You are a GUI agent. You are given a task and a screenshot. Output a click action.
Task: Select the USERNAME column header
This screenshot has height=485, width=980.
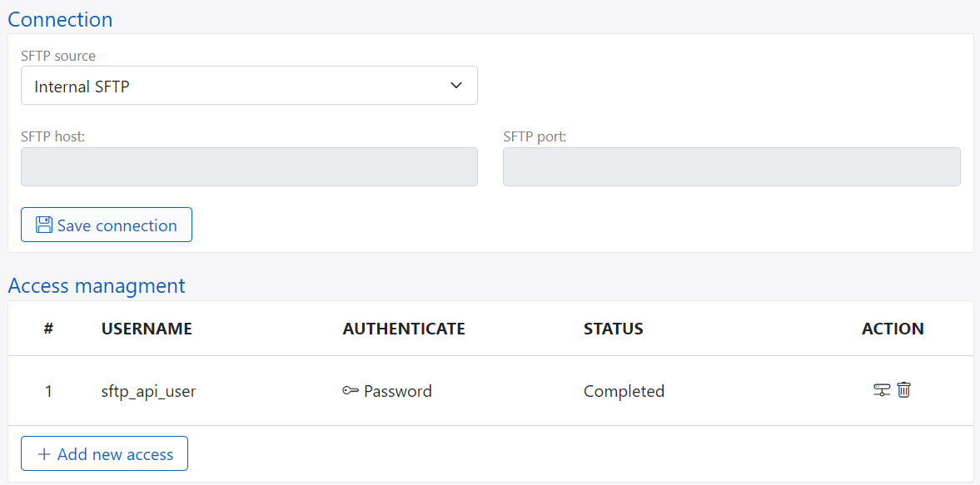pos(147,329)
